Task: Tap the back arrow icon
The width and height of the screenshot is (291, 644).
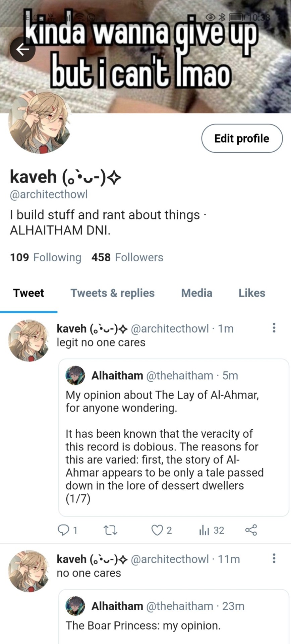Action: click(x=22, y=49)
